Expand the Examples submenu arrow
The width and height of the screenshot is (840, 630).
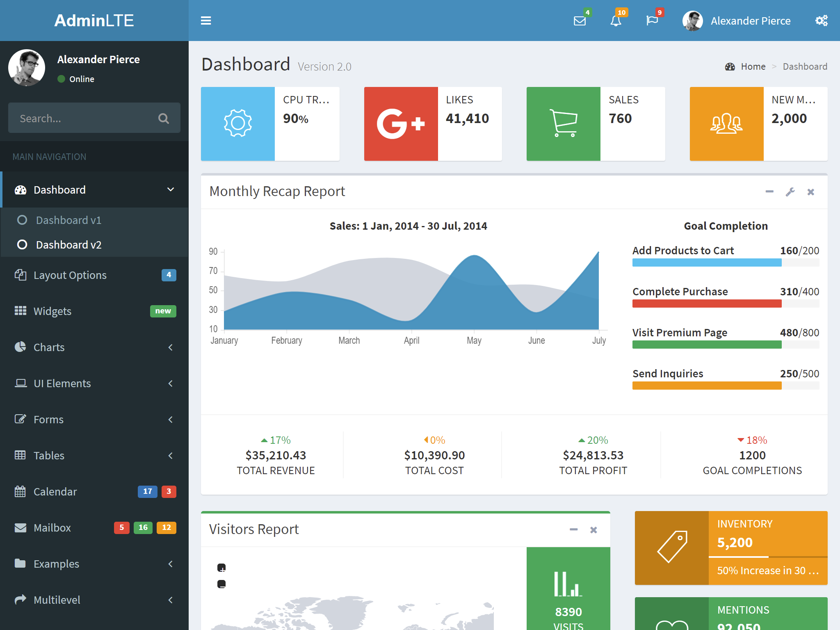click(171, 564)
